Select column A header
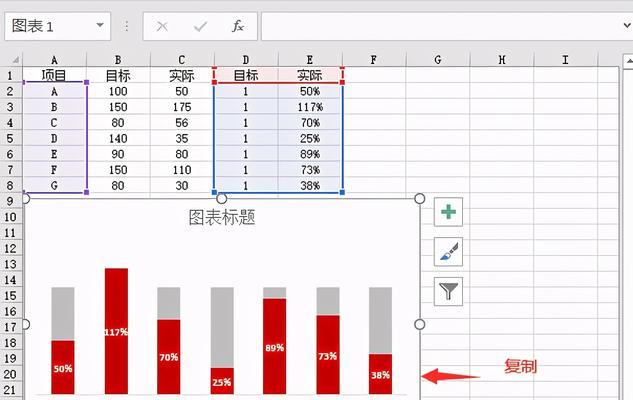The height and width of the screenshot is (400, 633). tap(54, 60)
